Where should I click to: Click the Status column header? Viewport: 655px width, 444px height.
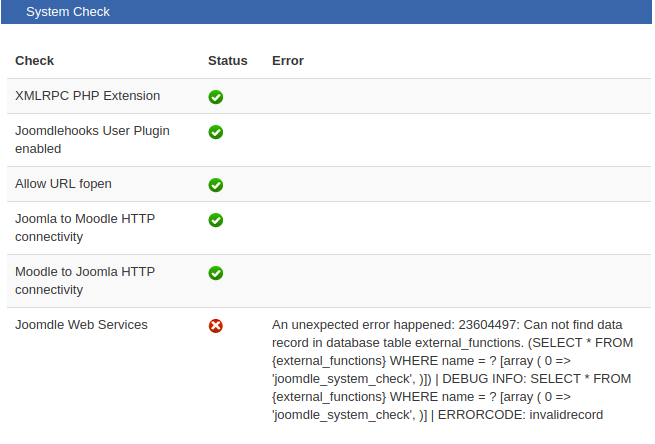227,61
